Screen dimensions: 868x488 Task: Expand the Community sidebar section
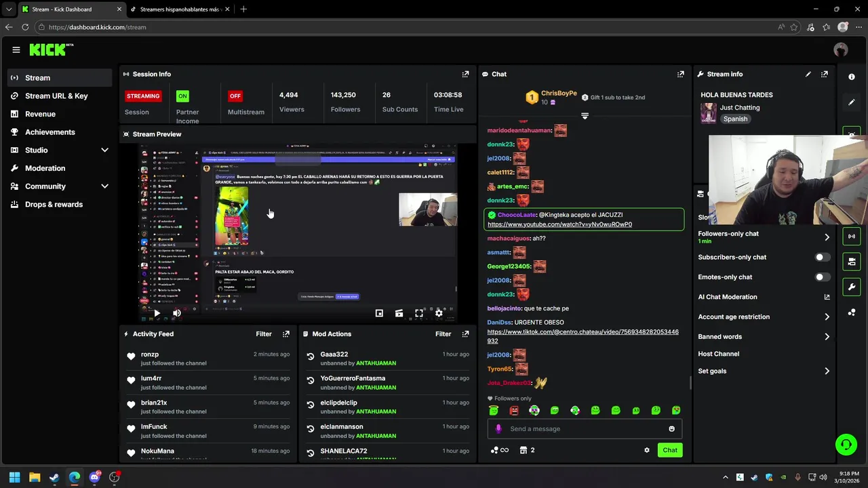point(104,186)
